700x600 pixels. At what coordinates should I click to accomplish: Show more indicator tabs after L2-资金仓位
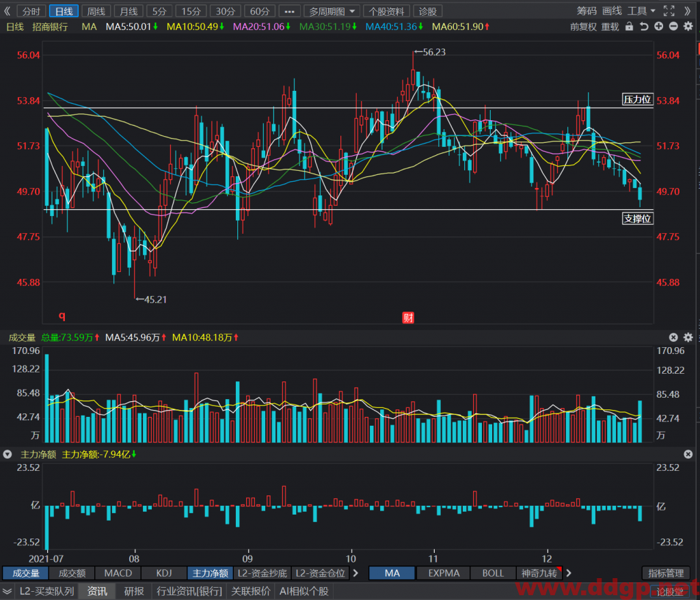click(355, 573)
